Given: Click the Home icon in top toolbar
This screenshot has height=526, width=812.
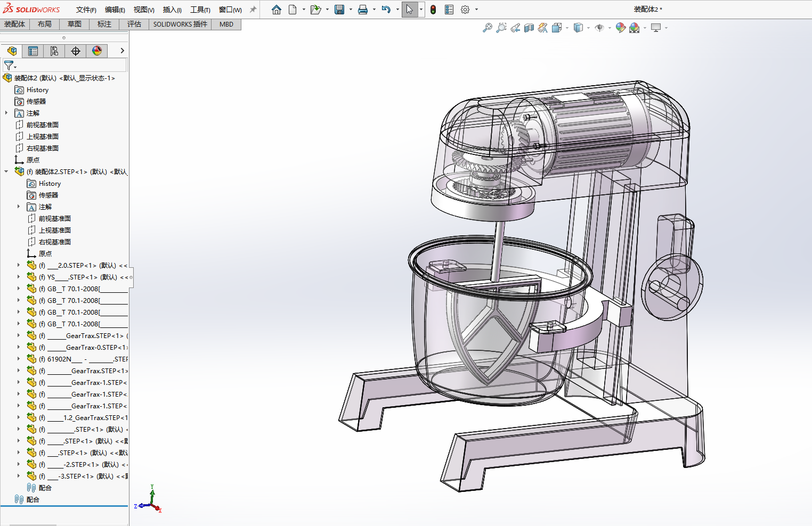Looking at the screenshot, I should point(276,10).
